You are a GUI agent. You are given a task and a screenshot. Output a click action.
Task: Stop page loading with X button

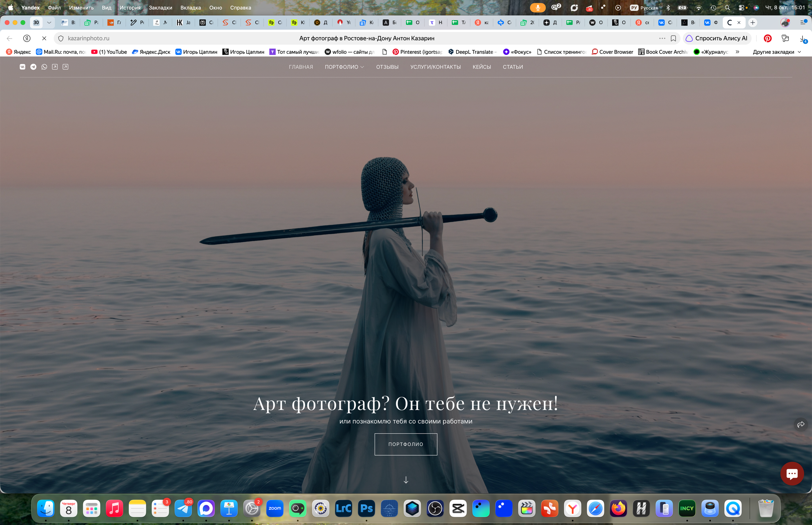click(44, 38)
